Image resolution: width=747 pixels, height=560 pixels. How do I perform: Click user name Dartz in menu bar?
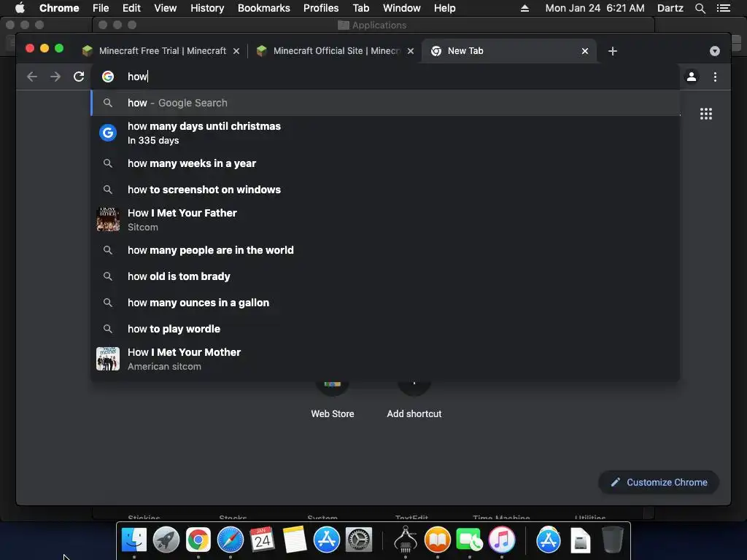(670, 8)
